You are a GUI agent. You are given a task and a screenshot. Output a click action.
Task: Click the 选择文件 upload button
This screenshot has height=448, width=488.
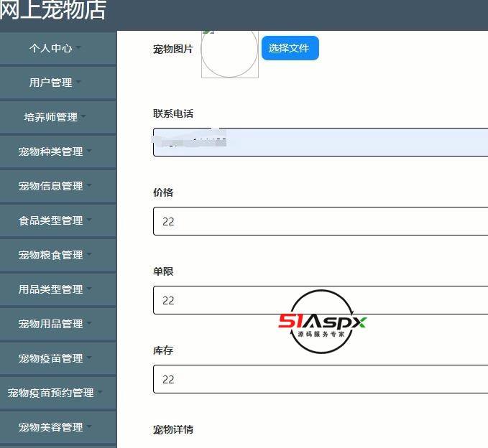point(290,48)
